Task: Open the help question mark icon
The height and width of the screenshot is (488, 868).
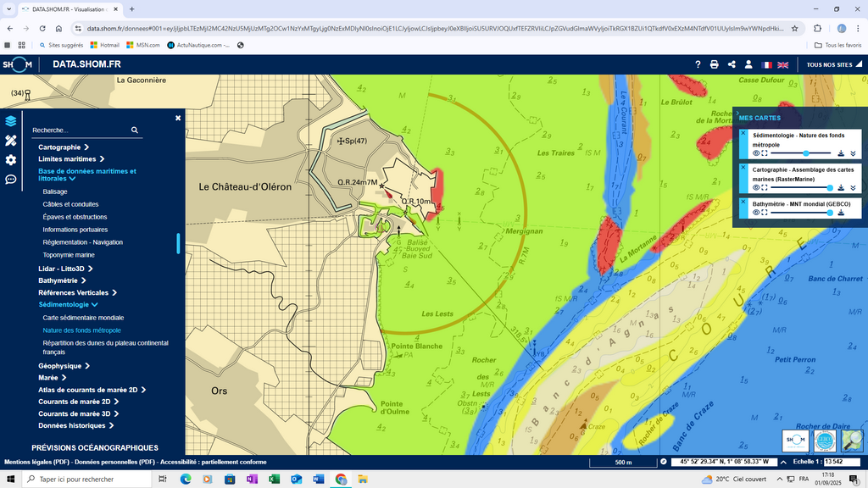Action: click(x=698, y=64)
